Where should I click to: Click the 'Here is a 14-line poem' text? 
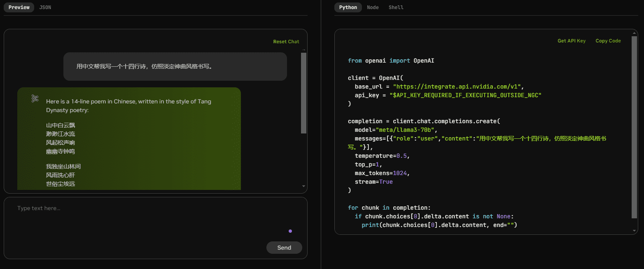tap(128, 106)
